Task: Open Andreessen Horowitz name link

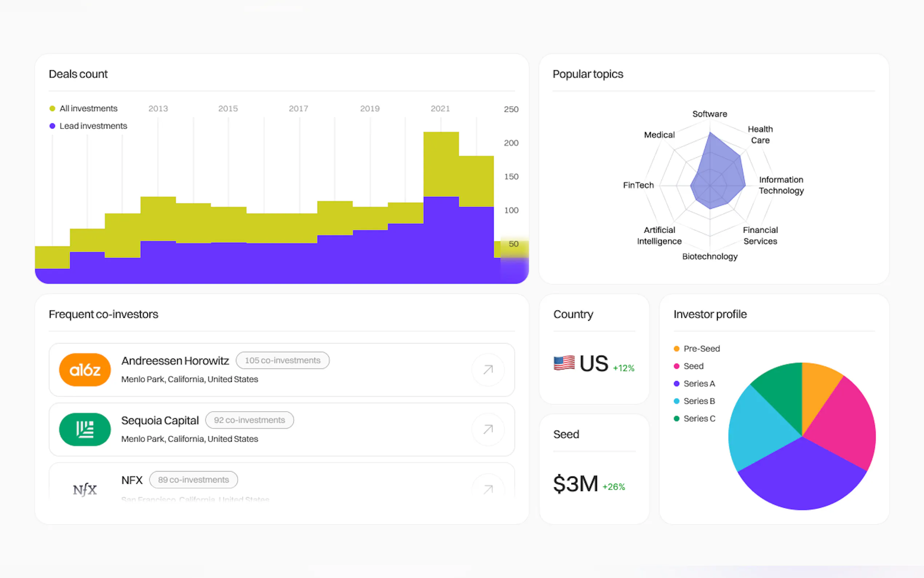Action: pos(175,360)
